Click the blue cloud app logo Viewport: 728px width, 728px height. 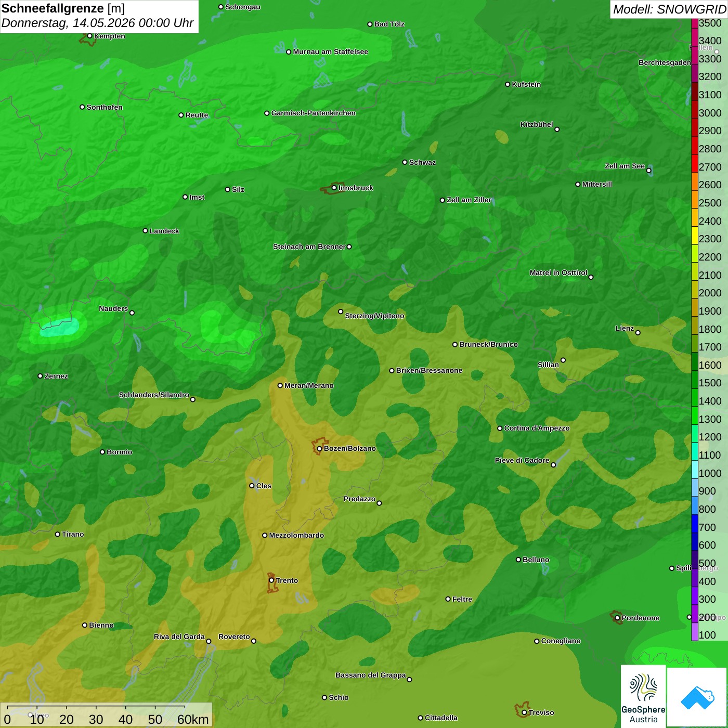pos(697,698)
